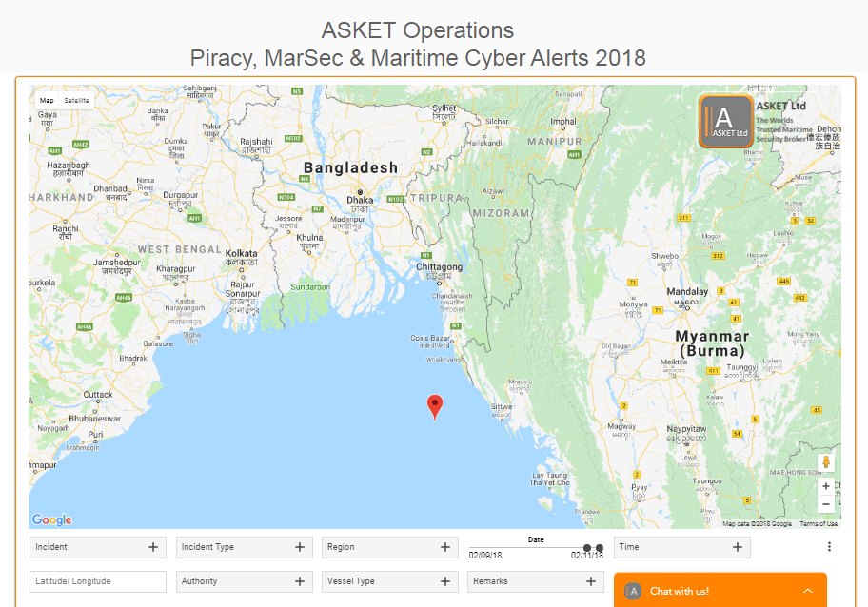This screenshot has height=607, width=868.
Task: Click the Bhubaneswar city label
Action: pos(94,419)
